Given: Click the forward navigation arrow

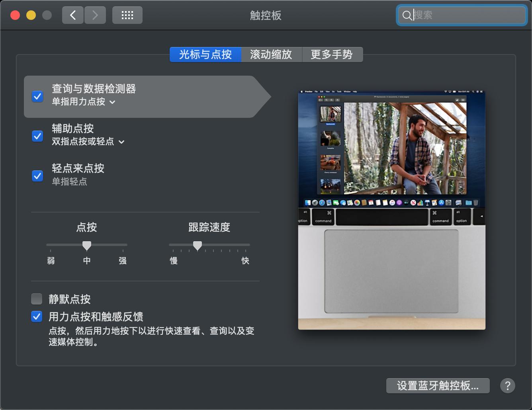Looking at the screenshot, I should 95,15.
